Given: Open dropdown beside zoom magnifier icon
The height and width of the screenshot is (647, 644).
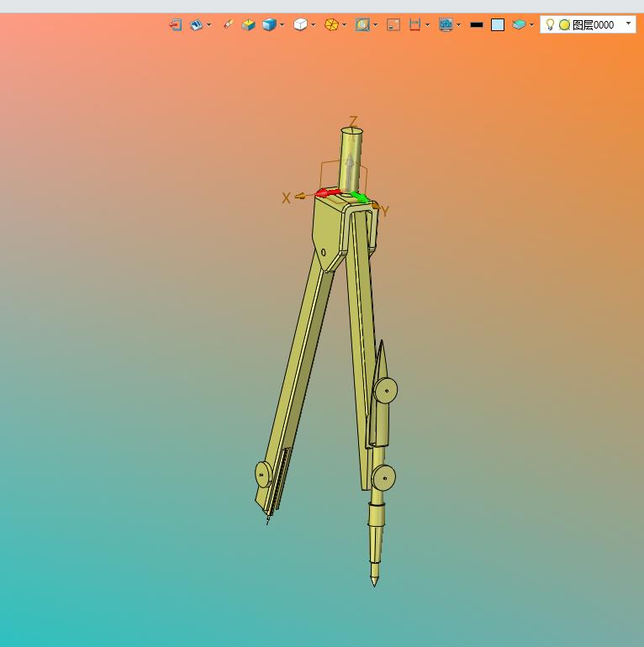Looking at the screenshot, I should [375, 24].
